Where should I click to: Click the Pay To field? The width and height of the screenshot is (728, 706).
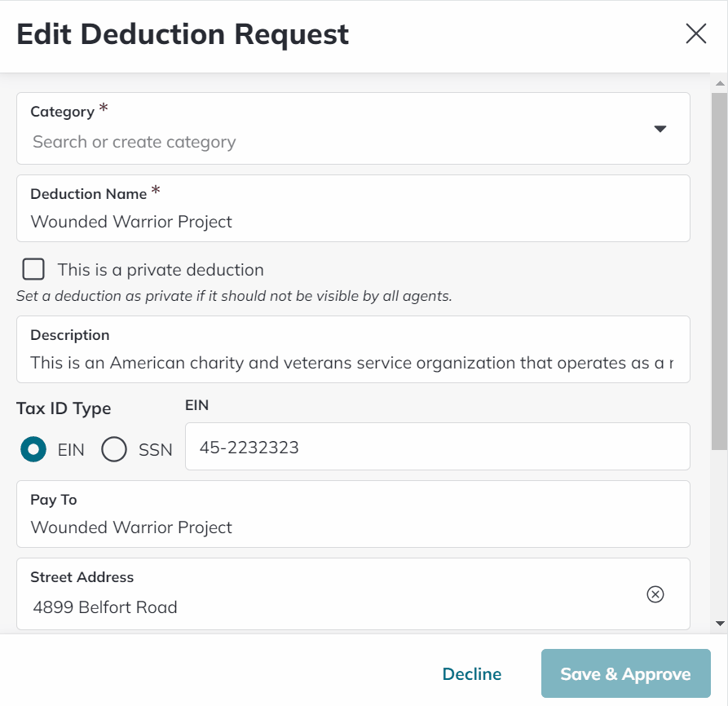pyautogui.click(x=326, y=527)
